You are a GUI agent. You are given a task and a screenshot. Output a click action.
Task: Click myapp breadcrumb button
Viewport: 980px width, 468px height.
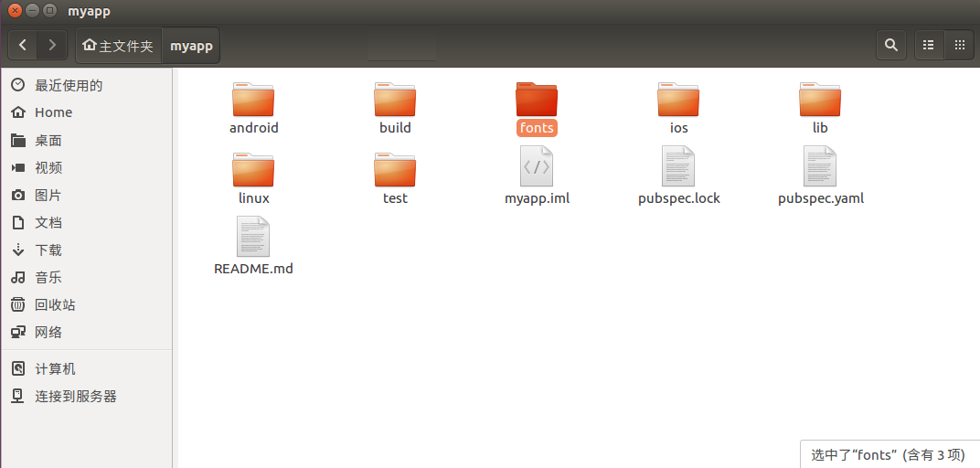pos(191,46)
